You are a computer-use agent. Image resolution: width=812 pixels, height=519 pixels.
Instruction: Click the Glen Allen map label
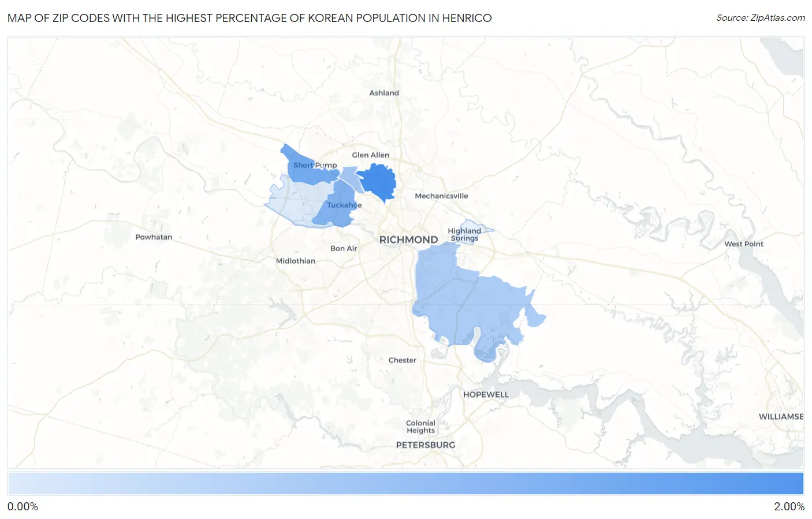pyautogui.click(x=371, y=155)
